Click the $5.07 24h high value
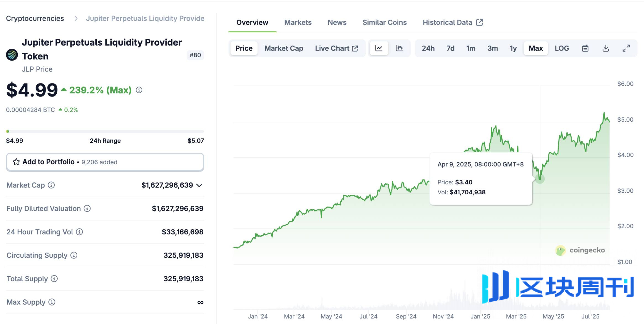 [x=196, y=140]
